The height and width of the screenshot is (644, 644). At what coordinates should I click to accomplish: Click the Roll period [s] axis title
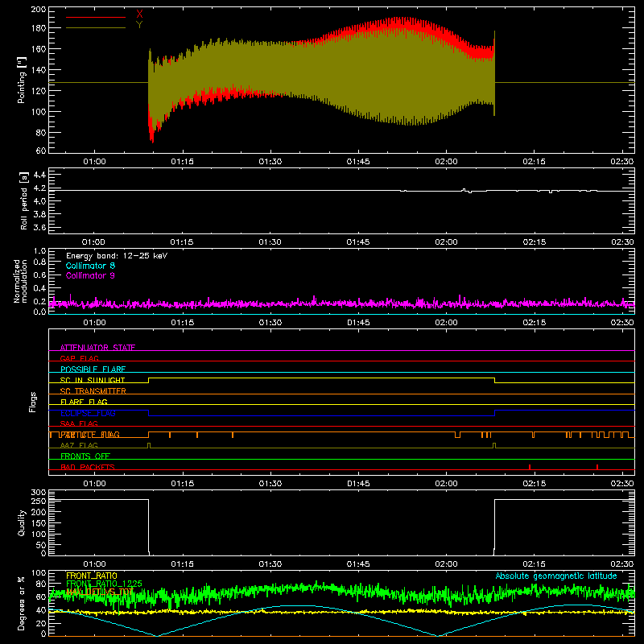(x=24, y=201)
